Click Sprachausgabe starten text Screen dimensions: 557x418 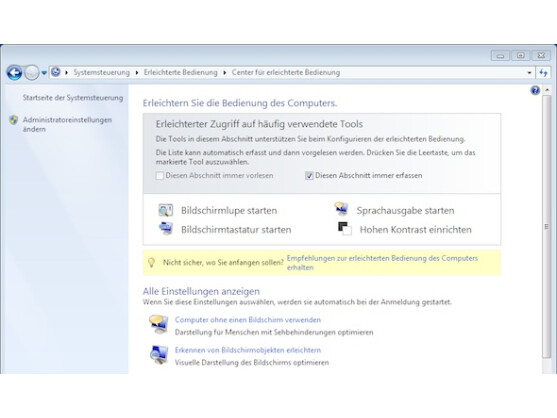tap(405, 211)
